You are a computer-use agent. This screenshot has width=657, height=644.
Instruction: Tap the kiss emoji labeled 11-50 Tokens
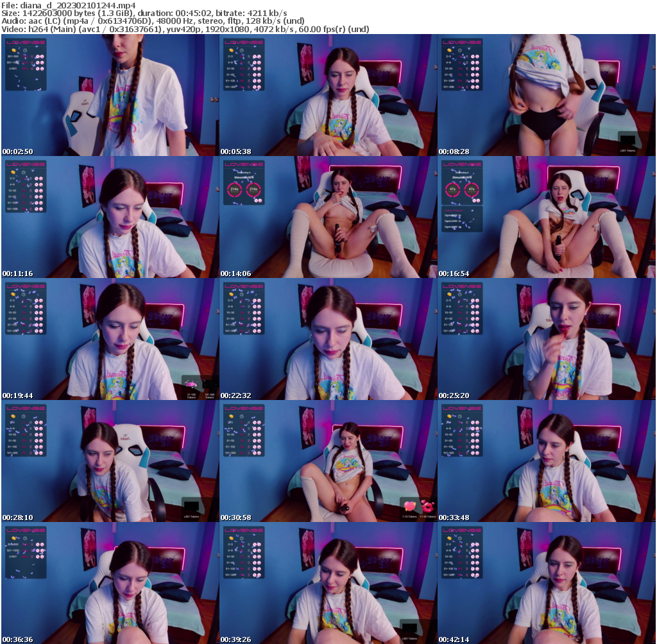(428, 507)
